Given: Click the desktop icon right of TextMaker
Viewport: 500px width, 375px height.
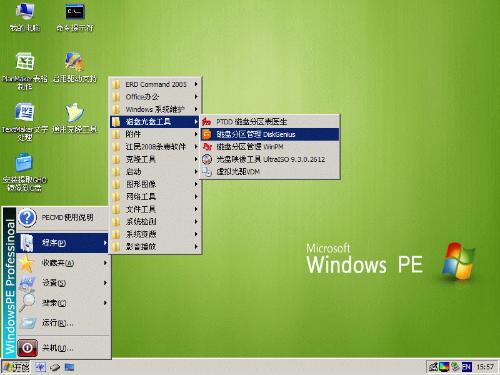Looking at the screenshot, I should 75,117.
